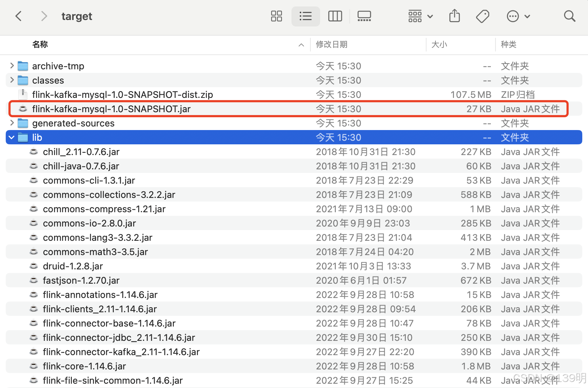Navigate back with the back arrow
588x388 pixels.
coord(19,16)
